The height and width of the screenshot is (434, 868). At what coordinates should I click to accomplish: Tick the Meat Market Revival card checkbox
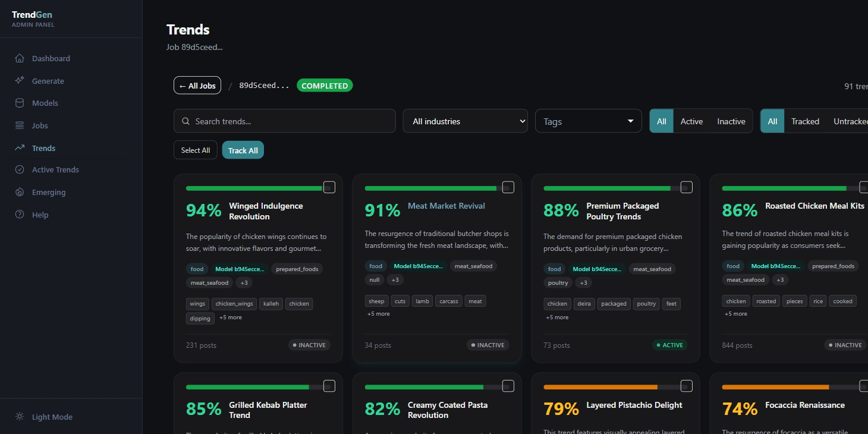coord(508,187)
